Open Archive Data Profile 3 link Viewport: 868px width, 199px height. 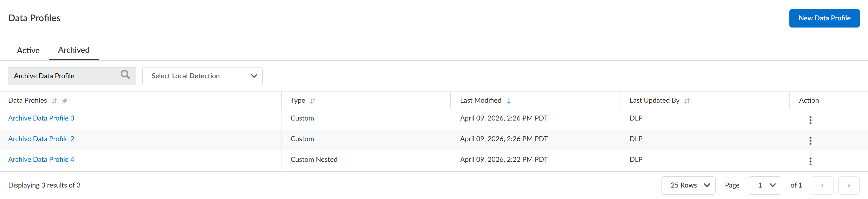pyautogui.click(x=41, y=118)
